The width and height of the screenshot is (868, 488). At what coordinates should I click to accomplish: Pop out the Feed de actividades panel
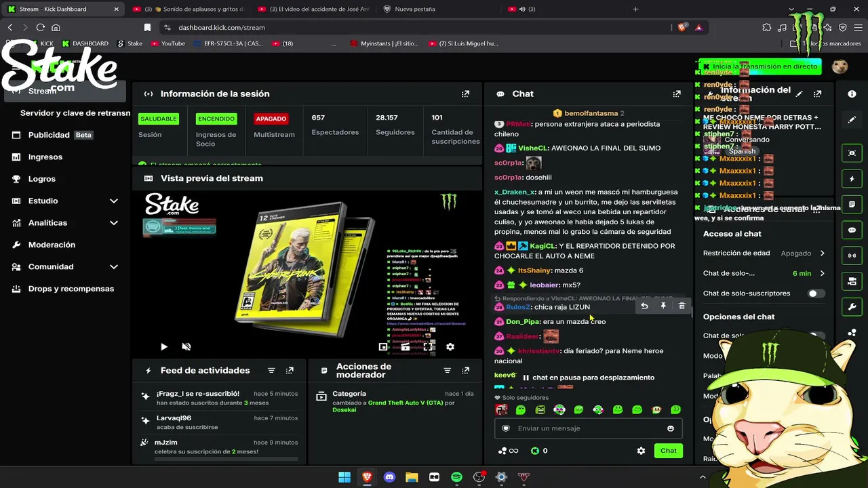click(290, 371)
